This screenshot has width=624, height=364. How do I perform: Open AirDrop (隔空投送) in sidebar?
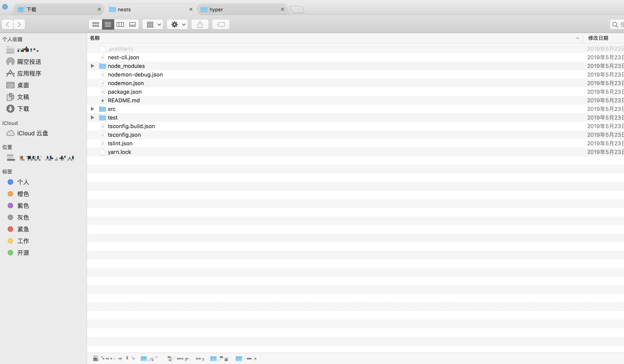tap(29, 62)
